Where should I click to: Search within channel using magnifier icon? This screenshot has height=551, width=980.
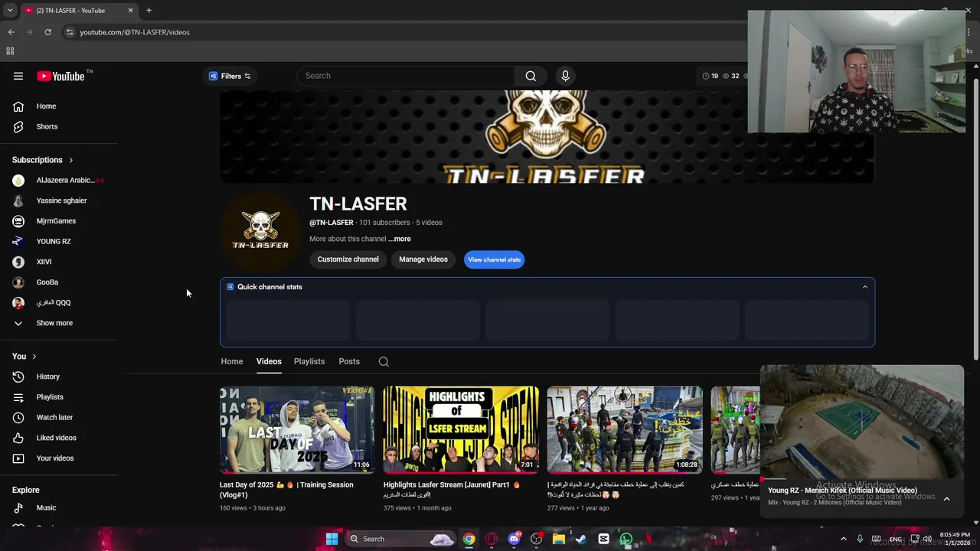(x=384, y=362)
